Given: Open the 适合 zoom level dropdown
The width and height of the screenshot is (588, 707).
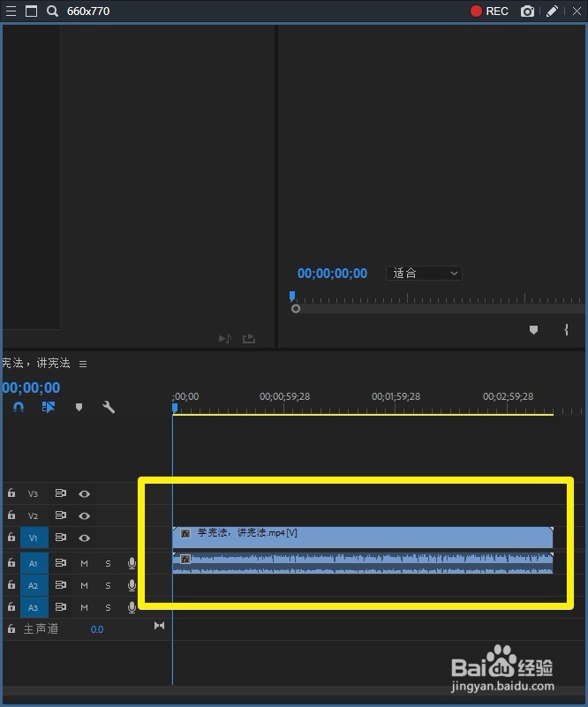Looking at the screenshot, I should [424, 274].
